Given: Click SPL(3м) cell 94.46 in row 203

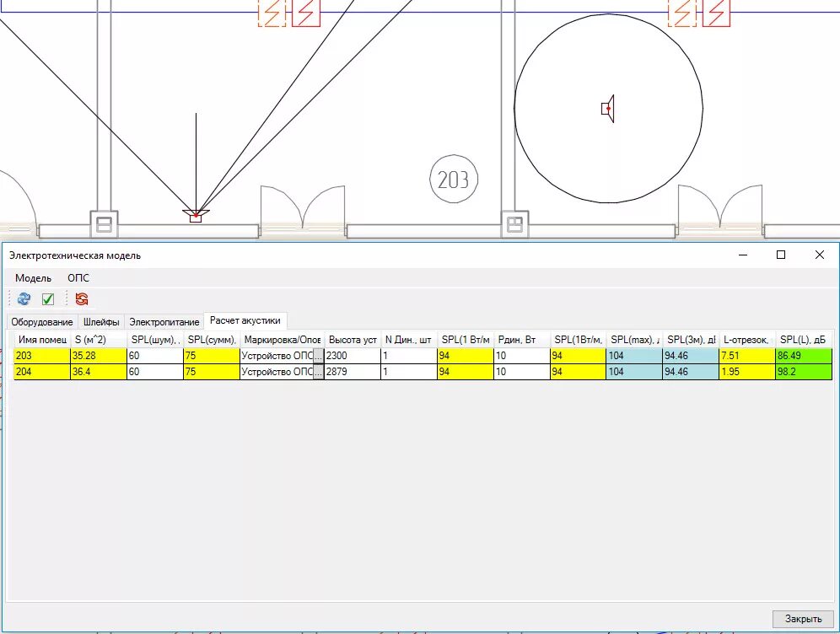Looking at the screenshot, I should [x=691, y=356].
